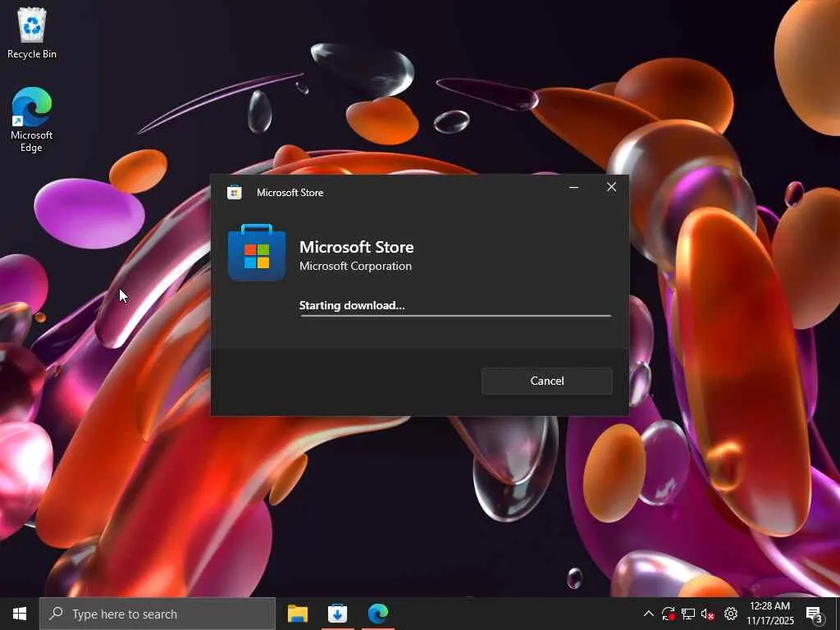Open the notification center icon
This screenshot has height=630, width=840.
(814, 614)
